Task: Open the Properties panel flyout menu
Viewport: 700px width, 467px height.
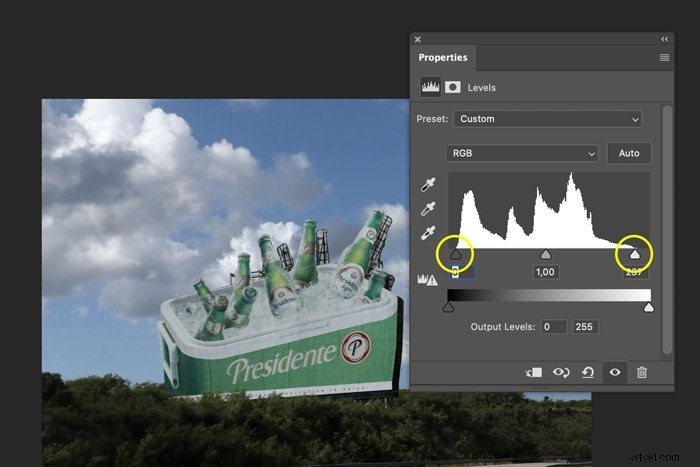Action: [664, 58]
